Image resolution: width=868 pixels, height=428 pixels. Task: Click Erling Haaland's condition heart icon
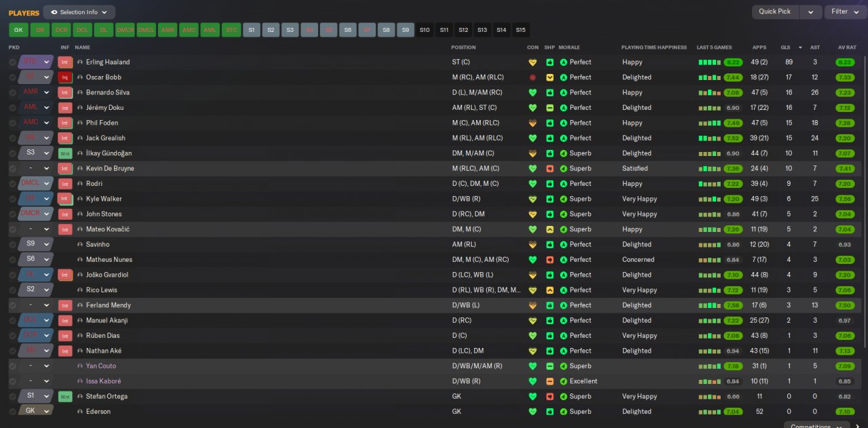pyautogui.click(x=532, y=62)
